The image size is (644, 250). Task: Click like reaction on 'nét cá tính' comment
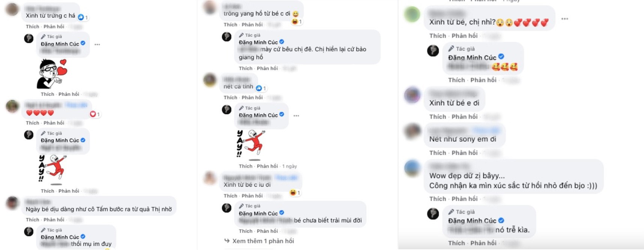tap(261, 88)
